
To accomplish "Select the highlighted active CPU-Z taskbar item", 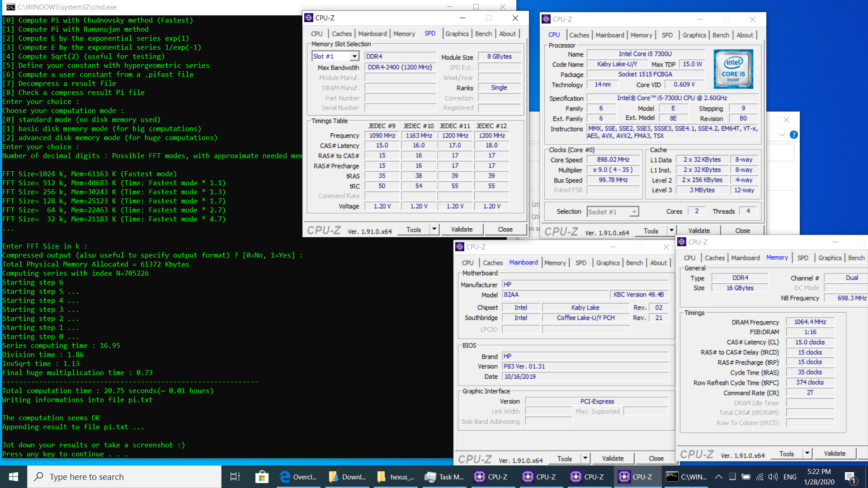I will click(x=637, y=477).
